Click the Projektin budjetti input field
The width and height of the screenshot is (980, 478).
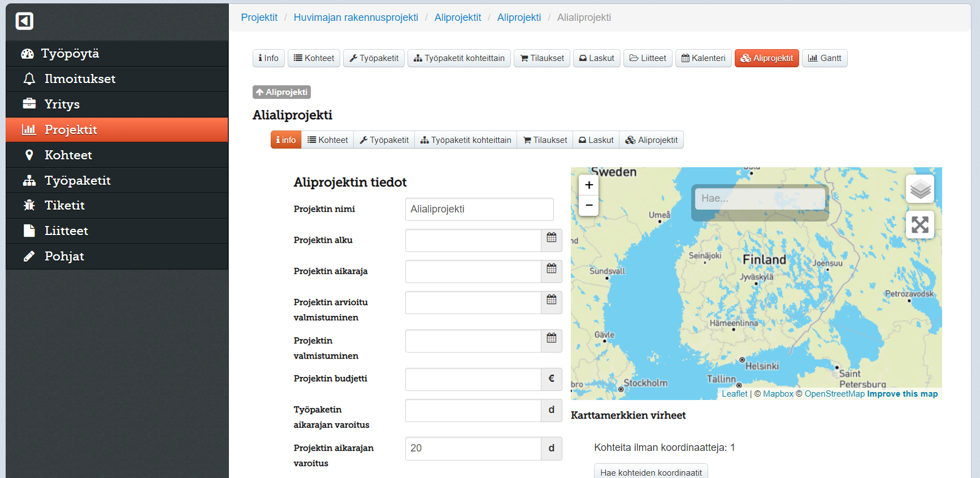point(472,379)
